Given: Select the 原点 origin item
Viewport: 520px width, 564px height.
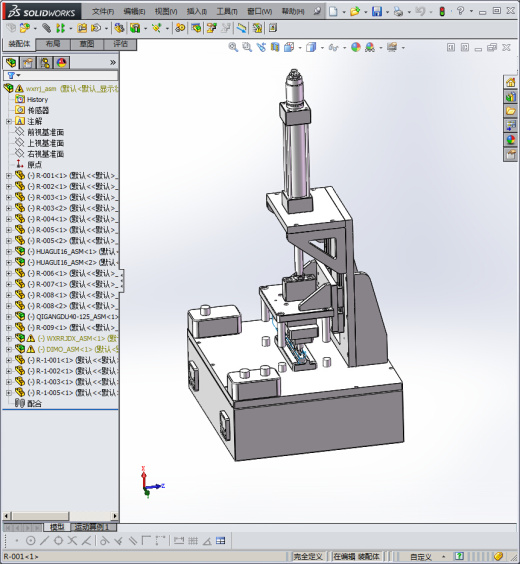Looking at the screenshot, I should [x=35, y=165].
